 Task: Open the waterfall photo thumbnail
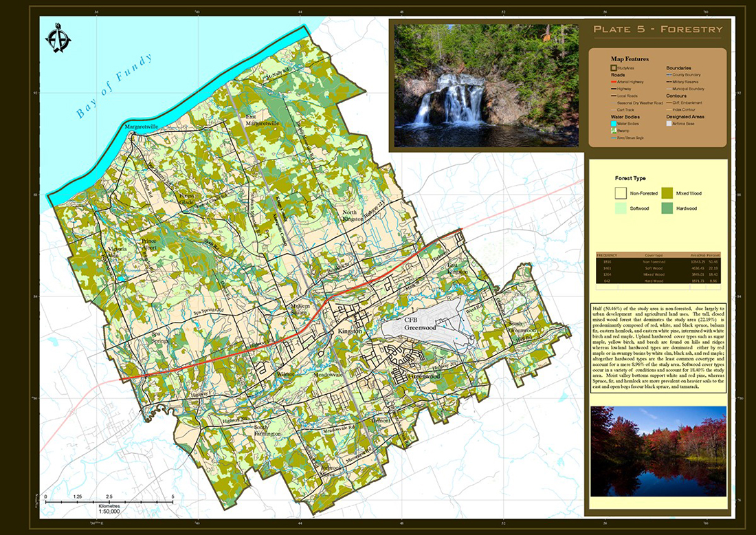coord(487,85)
